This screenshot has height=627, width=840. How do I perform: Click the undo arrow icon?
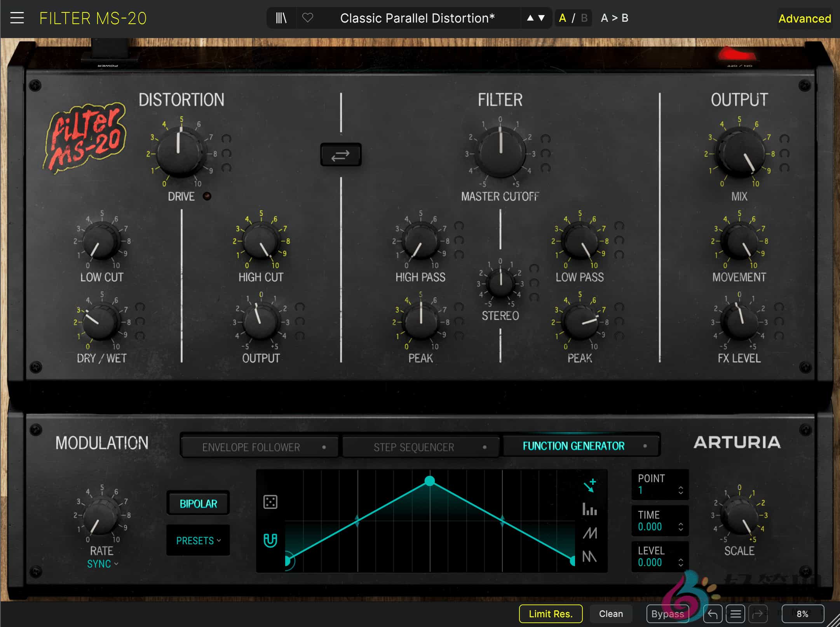pyautogui.click(x=713, y=614)
